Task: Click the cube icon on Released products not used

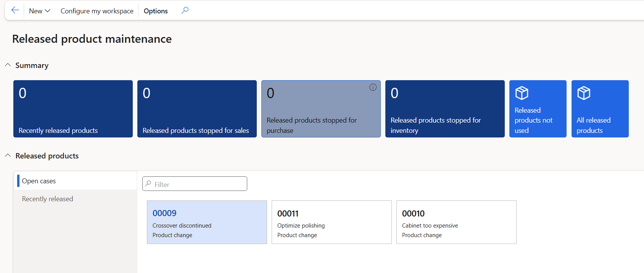Action: point(522,93)
